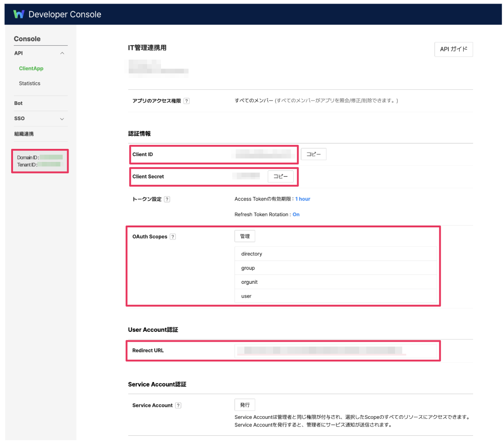Click the Tenant ID value
The image size is (504, 443).
point(49,165)
